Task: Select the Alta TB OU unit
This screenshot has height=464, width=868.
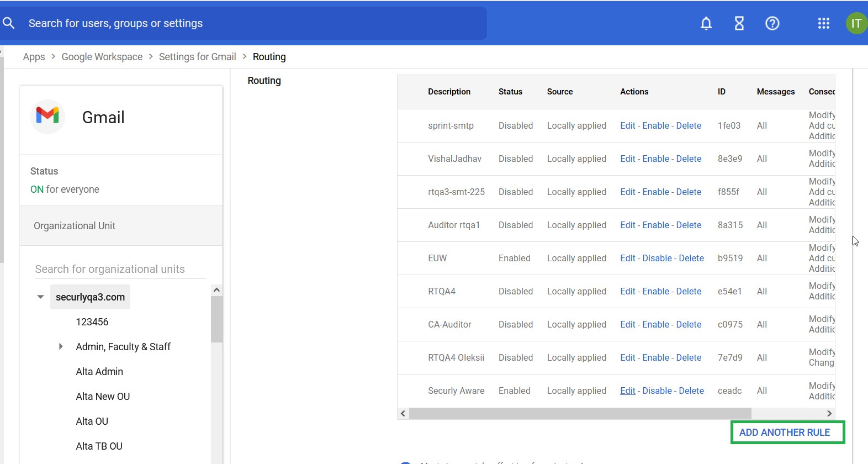Action: (99, 446)
